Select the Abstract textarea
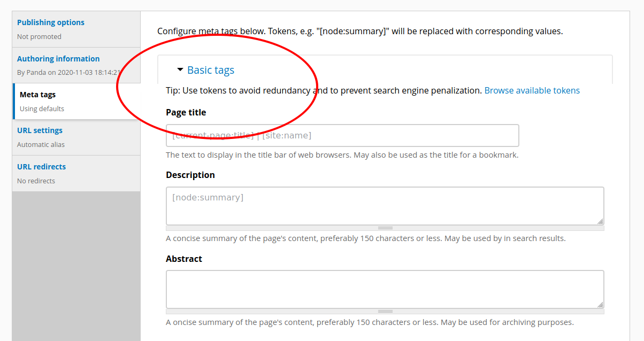Image resolution: width=644 pixels, height=341 pixels. pos(385,289)
